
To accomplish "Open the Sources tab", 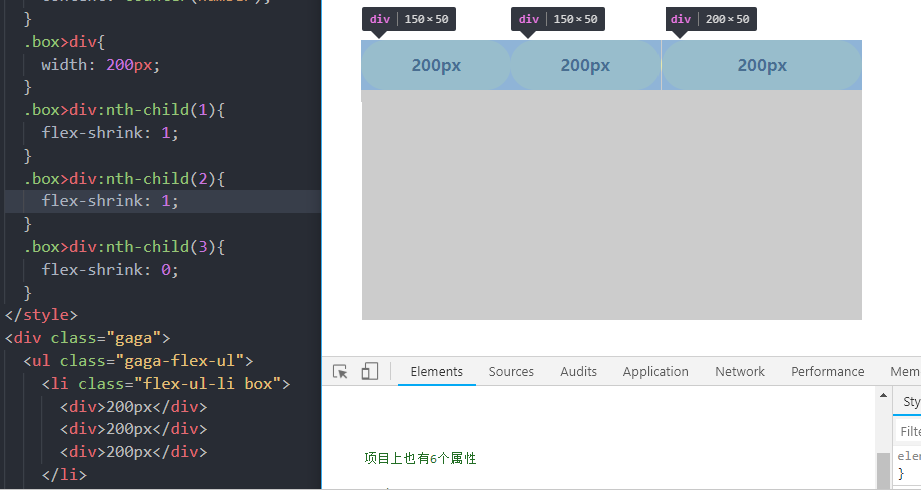I will point(511,371).
